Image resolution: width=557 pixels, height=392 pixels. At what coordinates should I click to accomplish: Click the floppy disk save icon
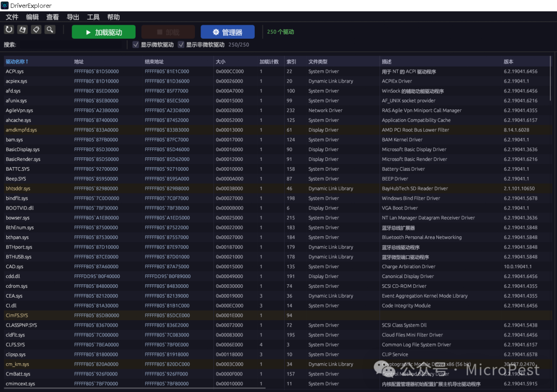coord(22,30)
